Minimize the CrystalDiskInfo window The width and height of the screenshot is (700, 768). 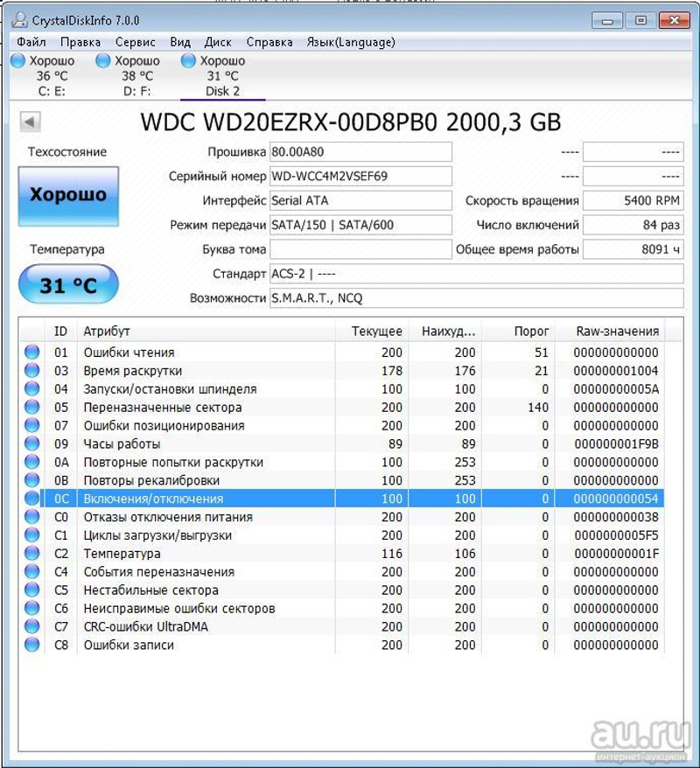click(x=607, y=21)
